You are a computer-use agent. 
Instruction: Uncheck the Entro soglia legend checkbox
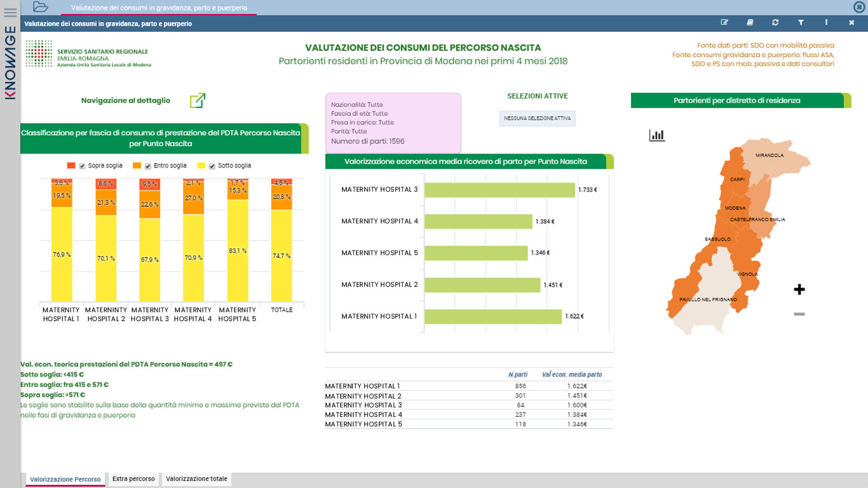147,166
